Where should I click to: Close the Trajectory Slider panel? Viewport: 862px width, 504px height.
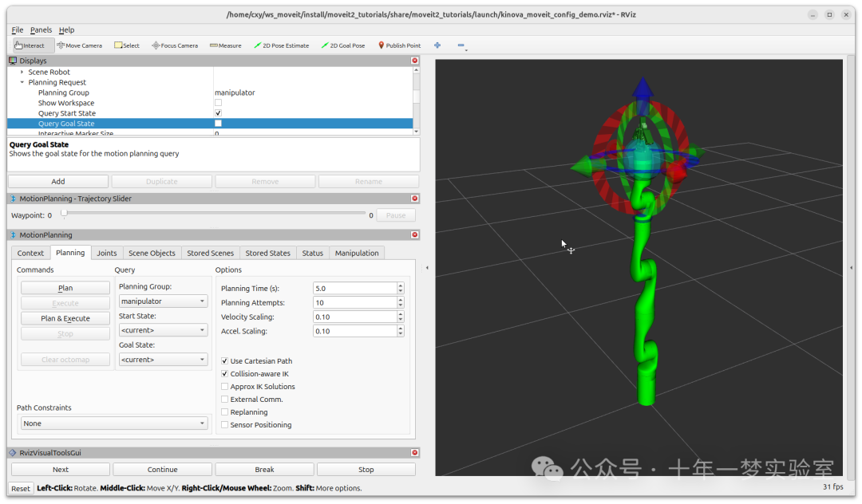click(415, 199)
